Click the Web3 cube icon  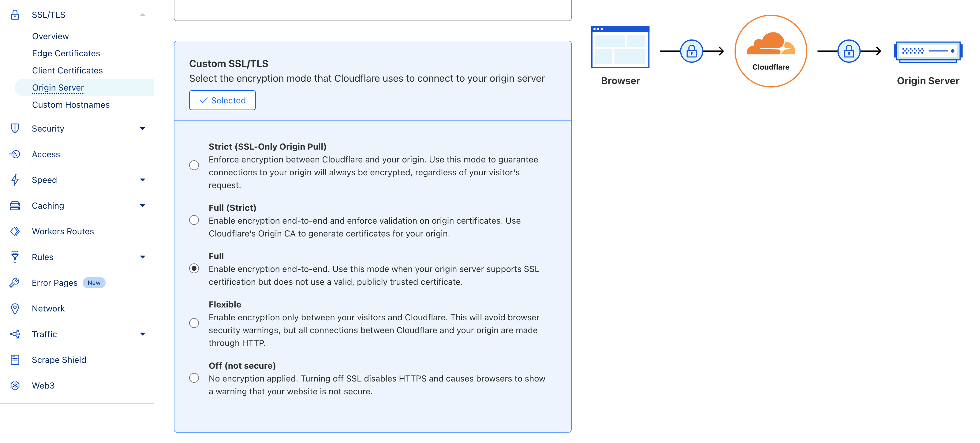tap(15, 385)
